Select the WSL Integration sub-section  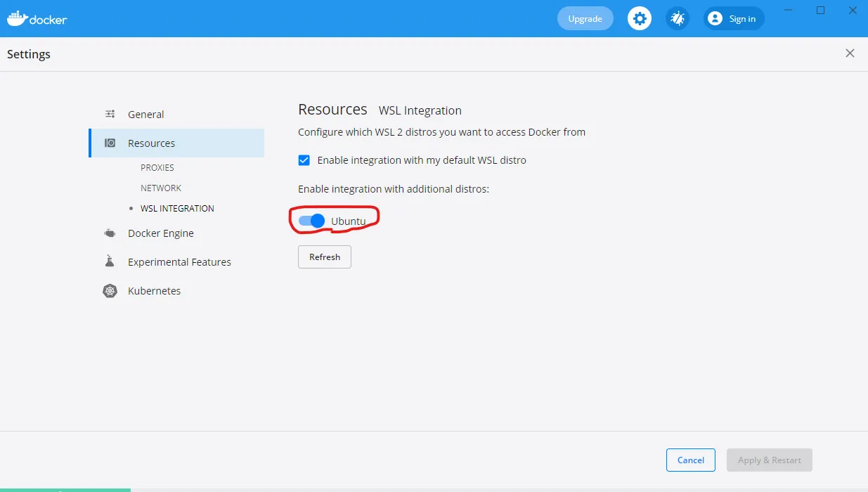click(177, 208)
